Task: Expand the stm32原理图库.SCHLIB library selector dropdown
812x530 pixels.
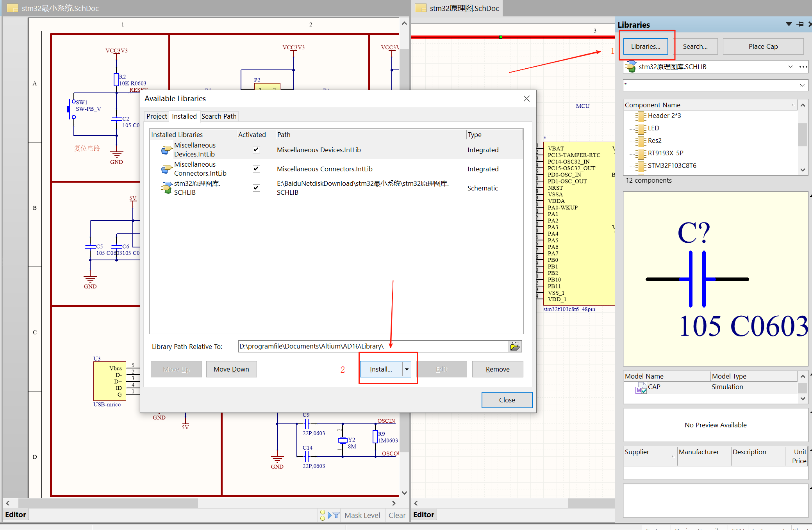Action: 791,67
